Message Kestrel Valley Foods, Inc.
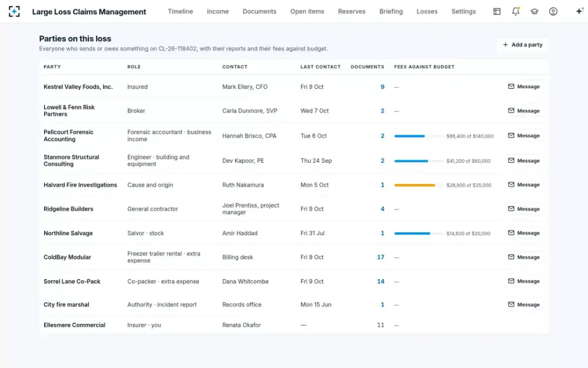Viewport: 588px width, 368px height. pos(524,86)
